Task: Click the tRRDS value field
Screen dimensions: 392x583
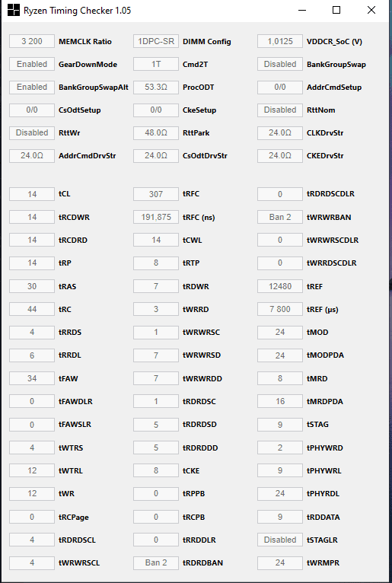Action: click(x=32, y=332)
